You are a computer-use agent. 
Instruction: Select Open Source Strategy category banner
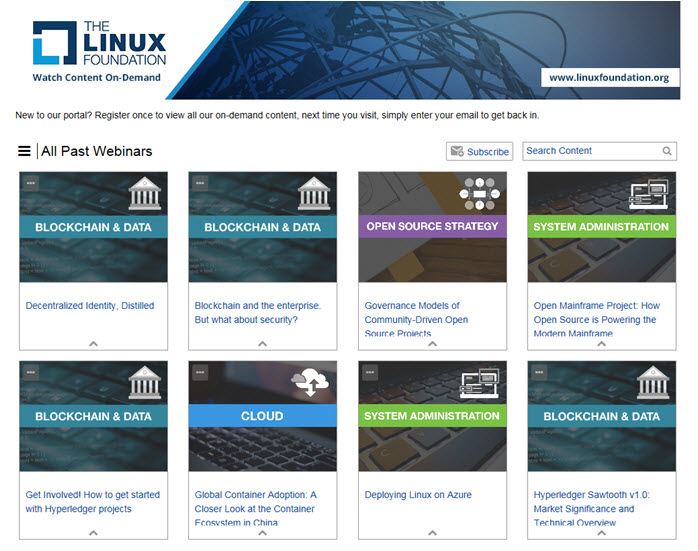point(432,226)
